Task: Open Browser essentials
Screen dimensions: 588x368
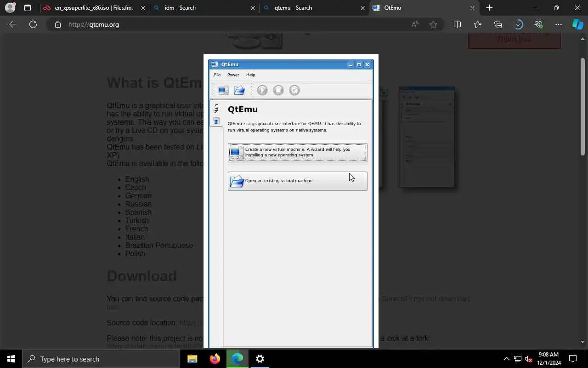Action: click(x=538, y=24)
